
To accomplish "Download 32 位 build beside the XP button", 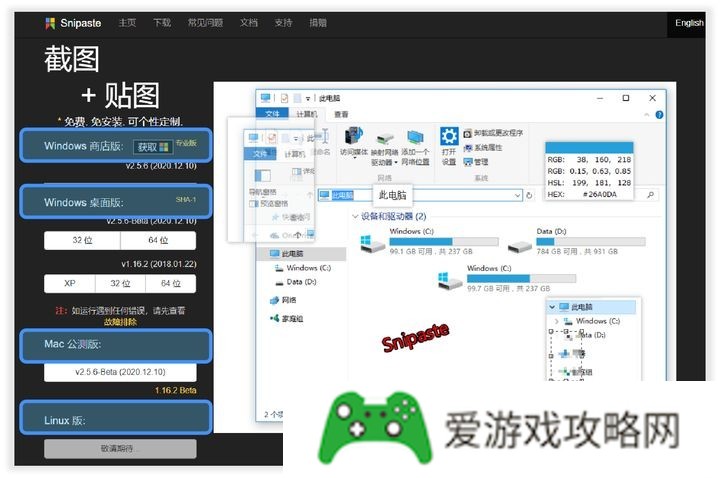I will point(120,283).
